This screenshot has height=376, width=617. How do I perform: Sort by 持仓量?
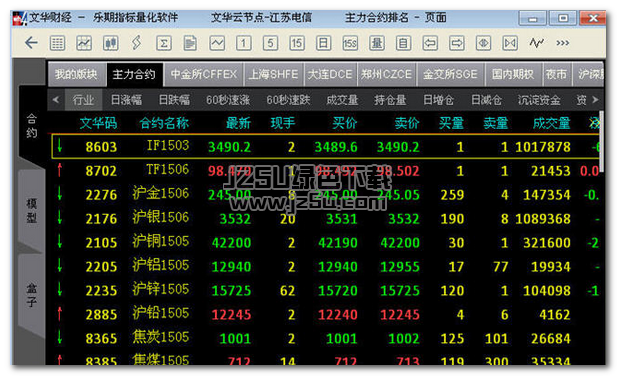pyautogui.click(x=390, y=100)
